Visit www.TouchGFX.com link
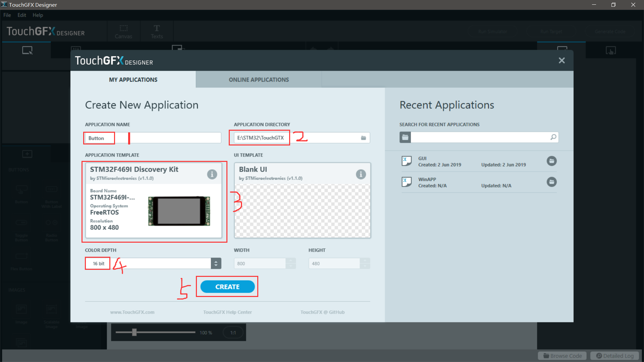 (132, 312)
